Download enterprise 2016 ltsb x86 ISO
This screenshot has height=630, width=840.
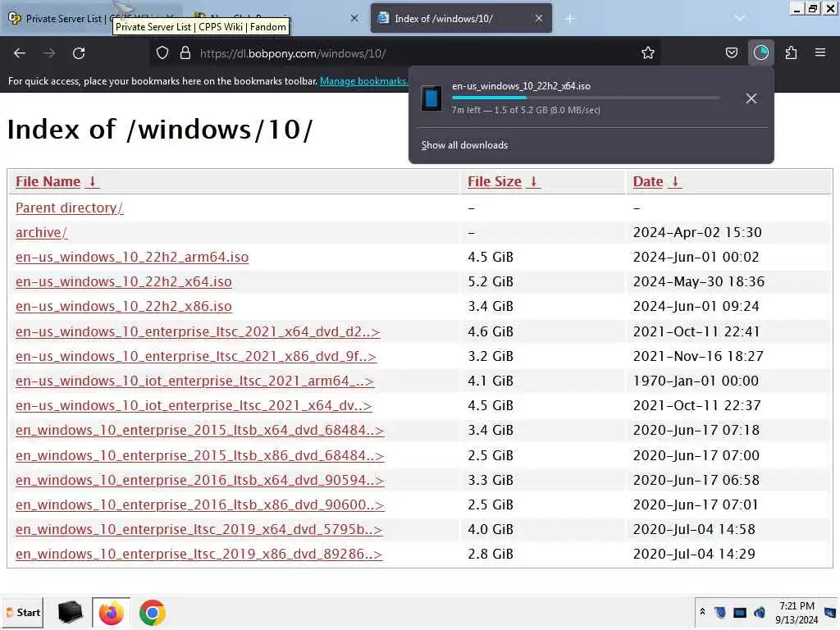click(200, 504)
